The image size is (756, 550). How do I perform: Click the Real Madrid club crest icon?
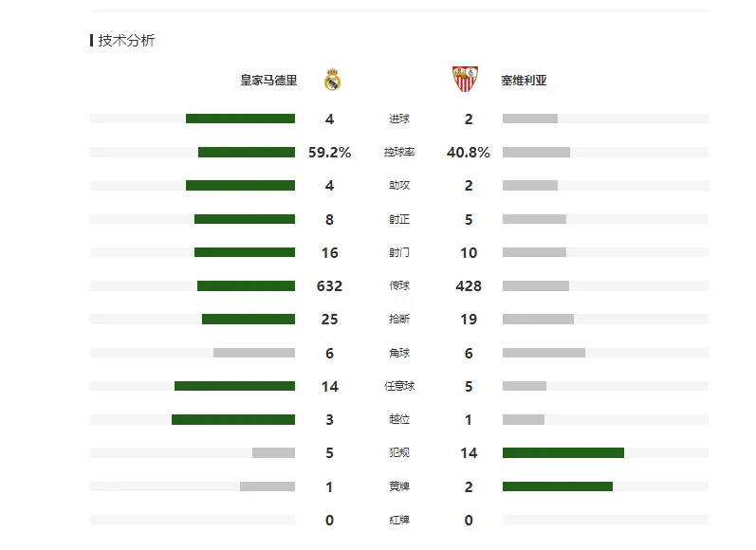coord(332,80)
